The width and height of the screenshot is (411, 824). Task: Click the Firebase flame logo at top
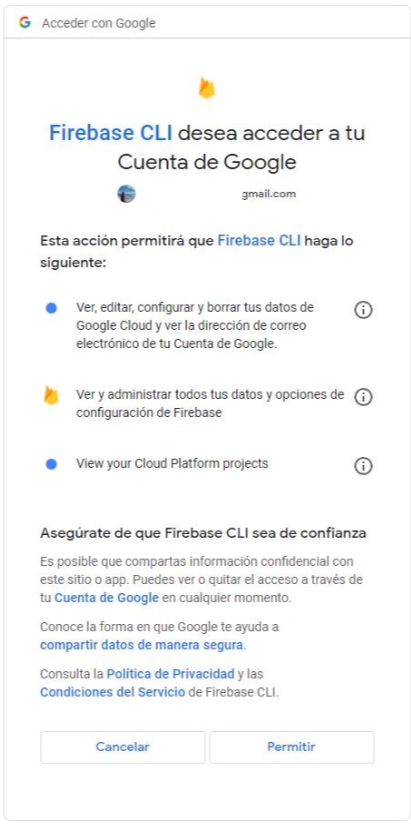coord(207,88)
